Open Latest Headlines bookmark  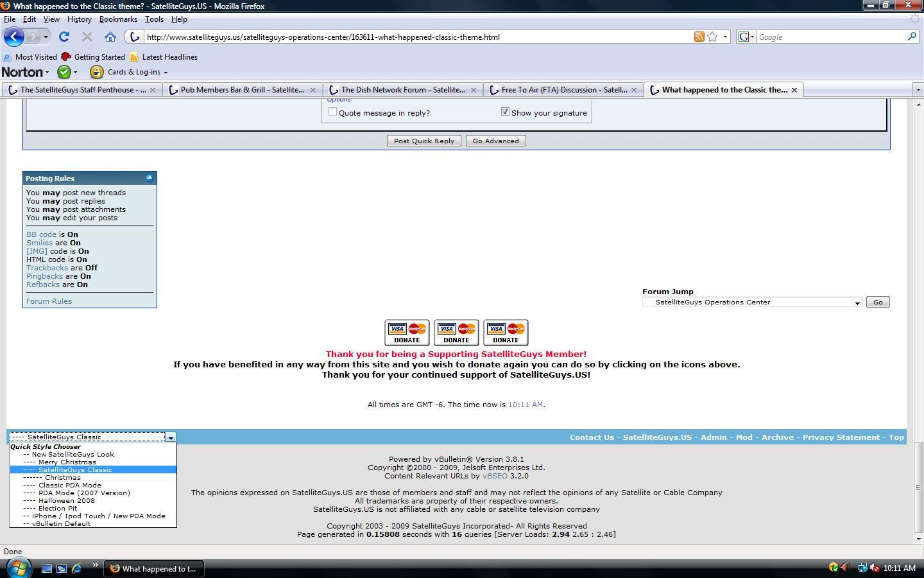click(x=164, y=57)
